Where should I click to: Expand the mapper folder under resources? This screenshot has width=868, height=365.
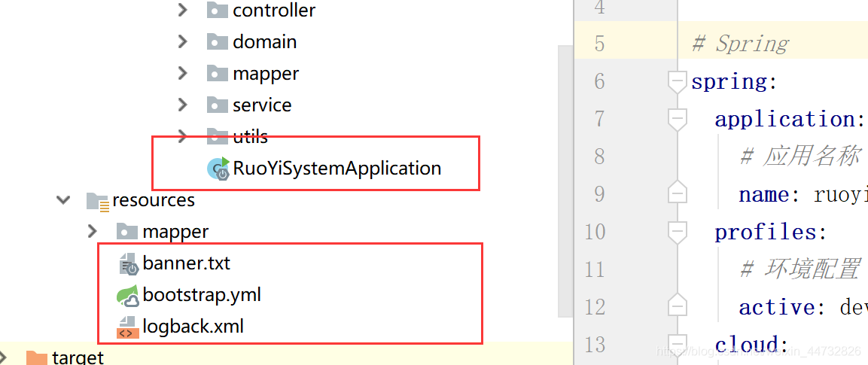[x=92, y=231]
